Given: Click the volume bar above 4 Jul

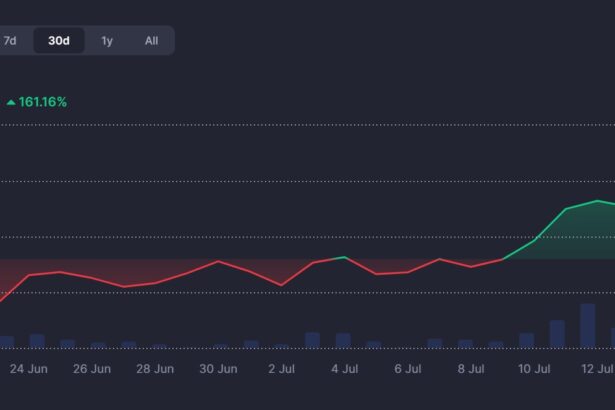Looking at the screenshot, I should tap(343, 340).
